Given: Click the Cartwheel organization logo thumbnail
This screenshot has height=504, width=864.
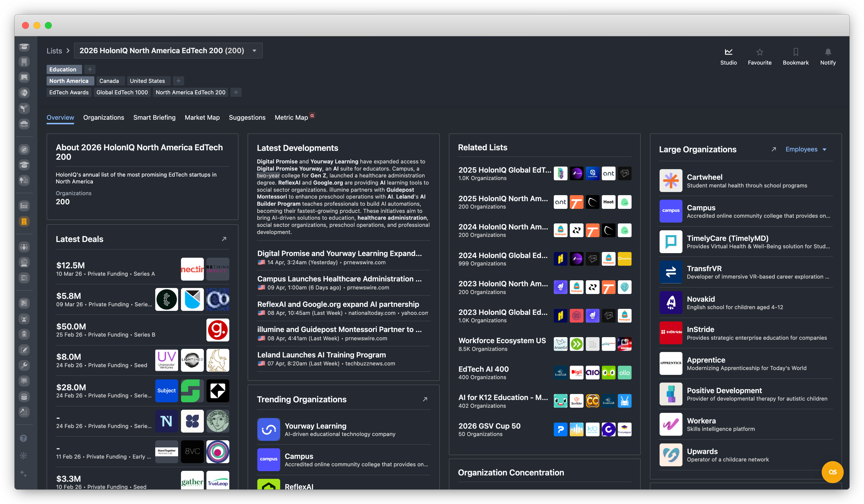Looking at the screenshot, I should [671, 181].
